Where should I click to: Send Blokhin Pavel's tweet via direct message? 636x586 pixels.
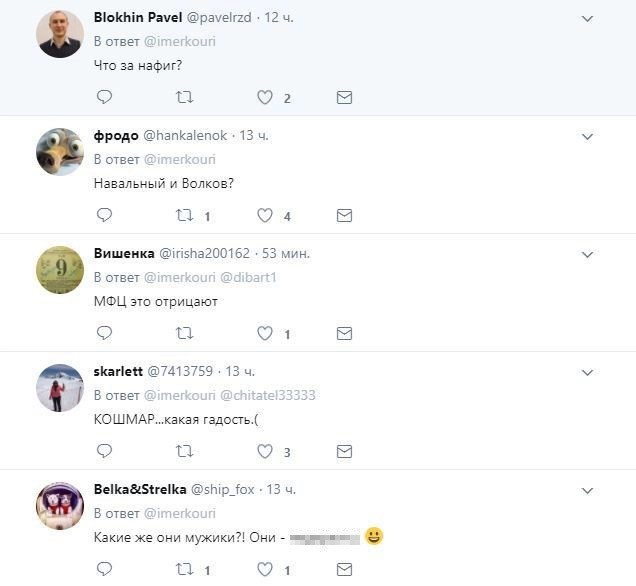(344, 97)
